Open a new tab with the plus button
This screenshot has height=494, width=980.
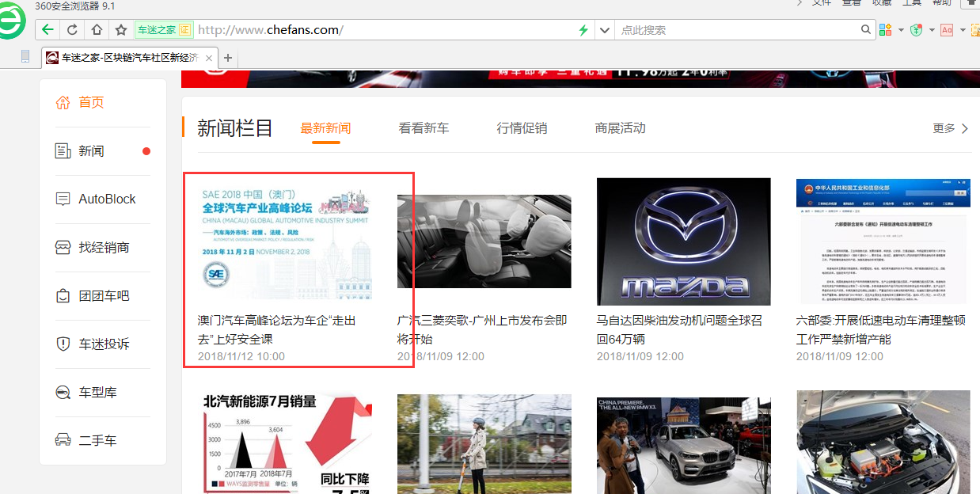tap(228, 58)
